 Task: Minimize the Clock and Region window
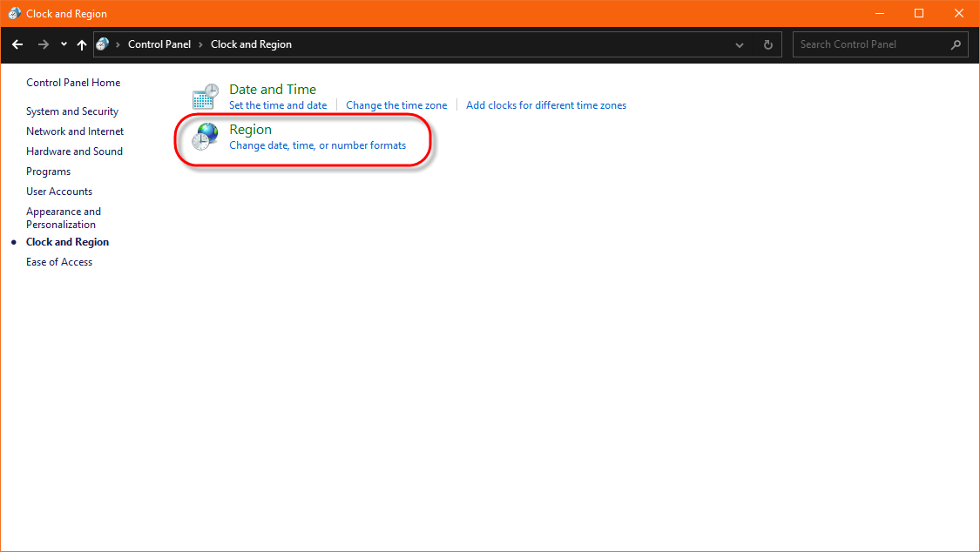coord(879,13)
